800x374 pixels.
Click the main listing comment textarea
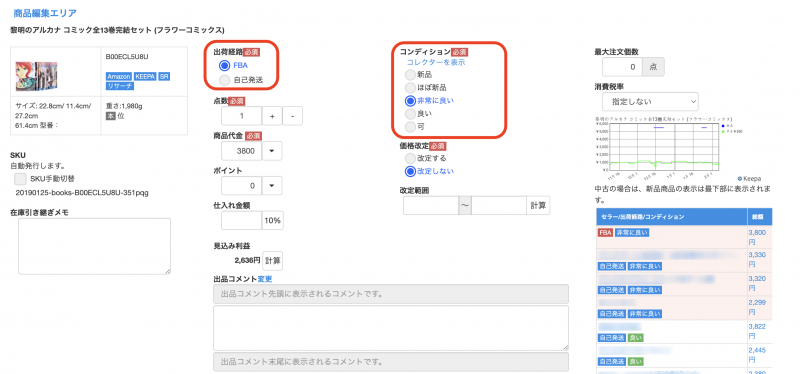coord(391,328)
